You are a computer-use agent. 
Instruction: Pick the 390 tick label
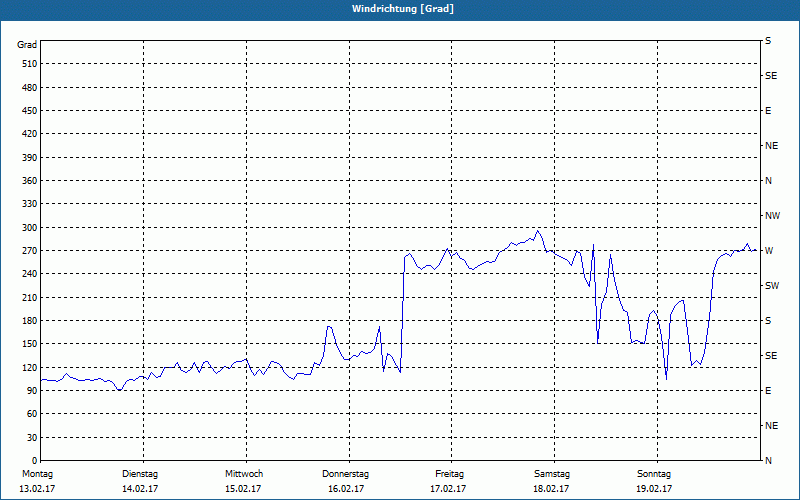click(x=29, y=158)
